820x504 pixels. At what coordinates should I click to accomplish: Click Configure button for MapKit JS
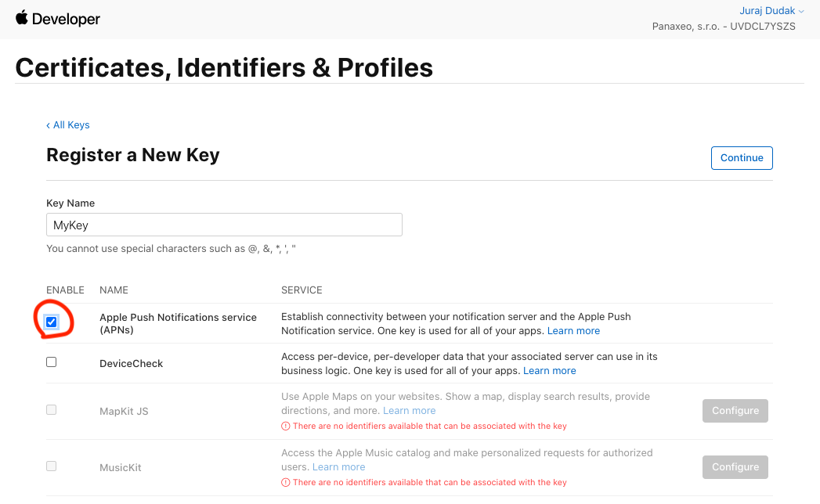735,411
